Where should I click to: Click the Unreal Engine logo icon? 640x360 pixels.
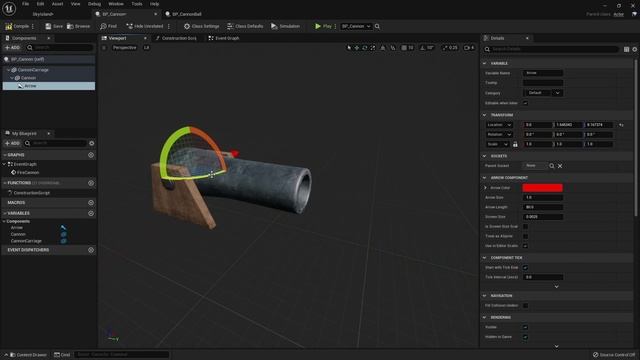(9, 8)
